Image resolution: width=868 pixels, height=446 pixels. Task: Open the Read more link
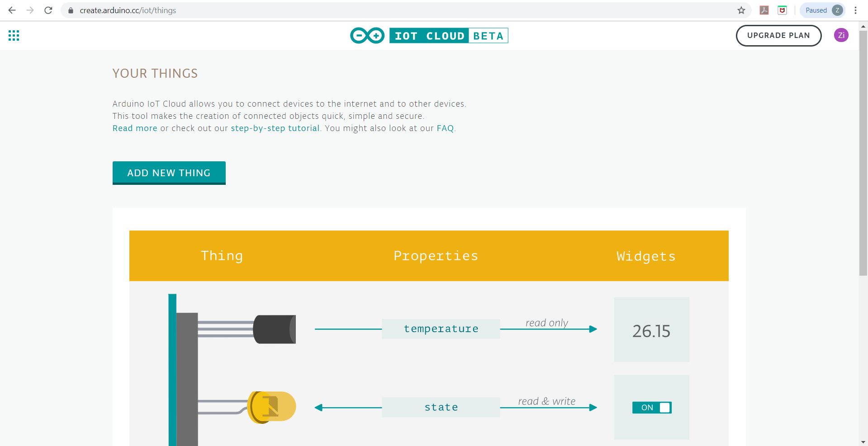pyautogui.click(x=135, y=128)
